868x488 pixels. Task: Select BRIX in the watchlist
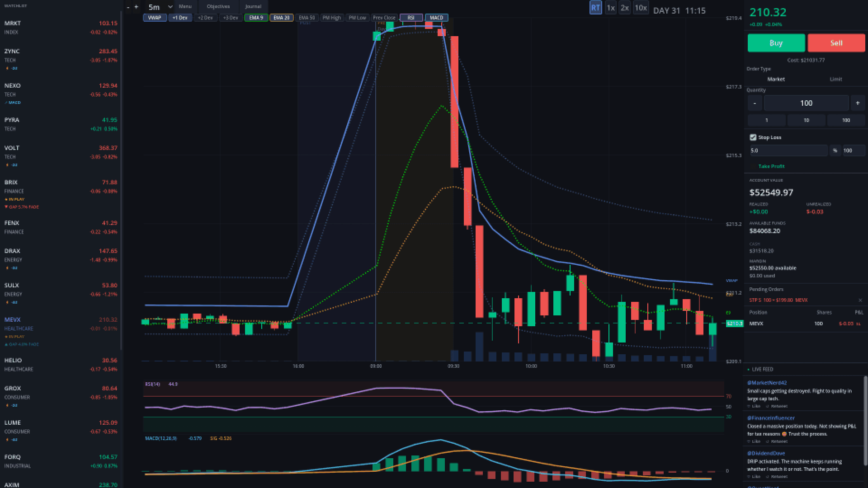pyautogui.click(x=61, y=194)
